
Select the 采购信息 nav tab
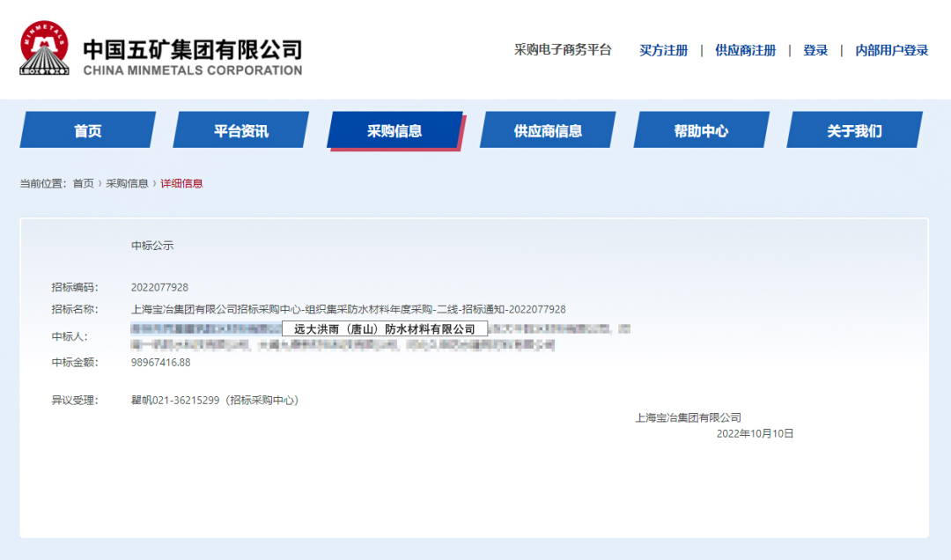[394, 129]
